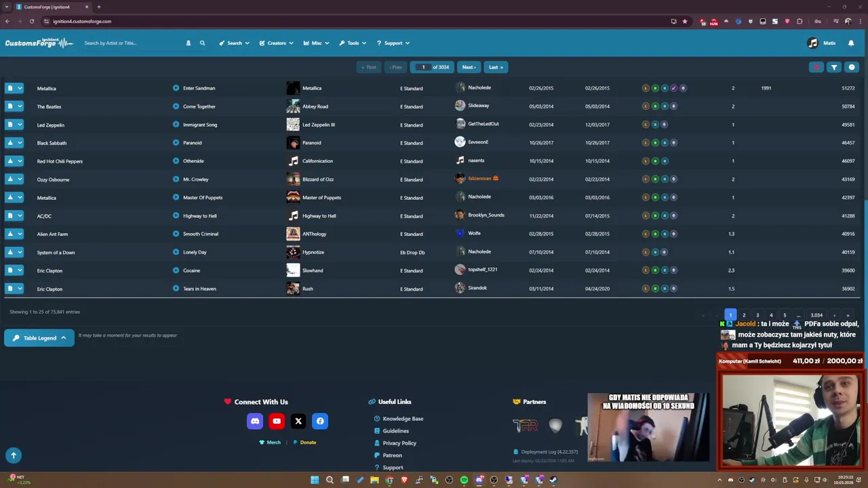Open the filter funnel button

[x=834, y=67]
